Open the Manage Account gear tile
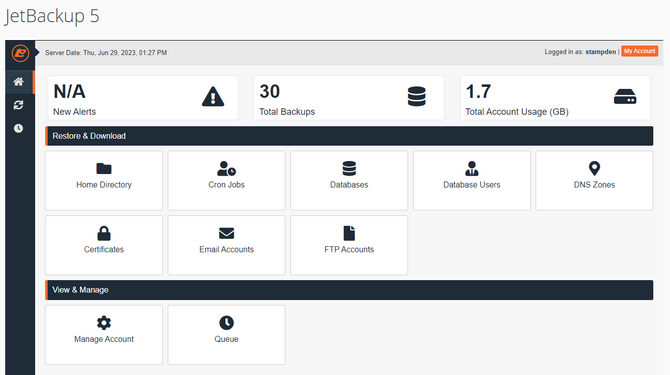Screen dimensions: 670x375 coord(104,335)
